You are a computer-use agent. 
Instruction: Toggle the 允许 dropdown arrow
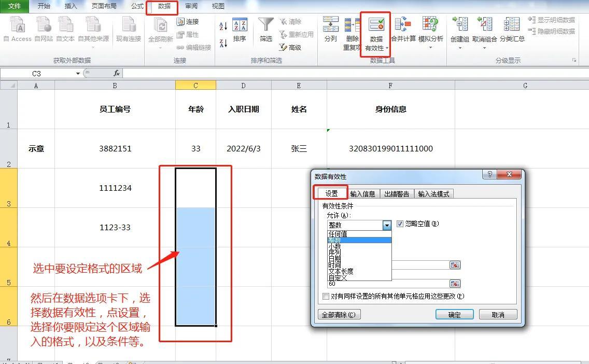click(x=387, y=225)
